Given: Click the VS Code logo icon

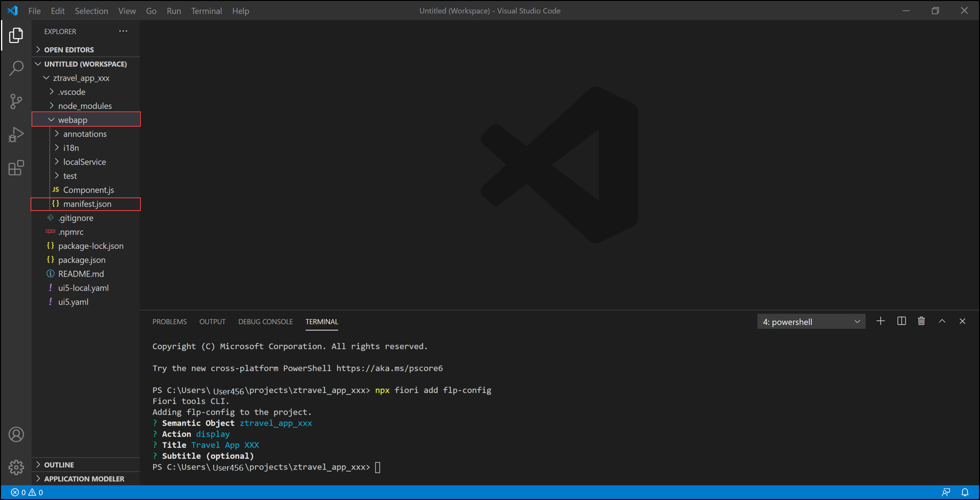Looking at the screenshot, I should pyautogui.click(x=13, y=10).
